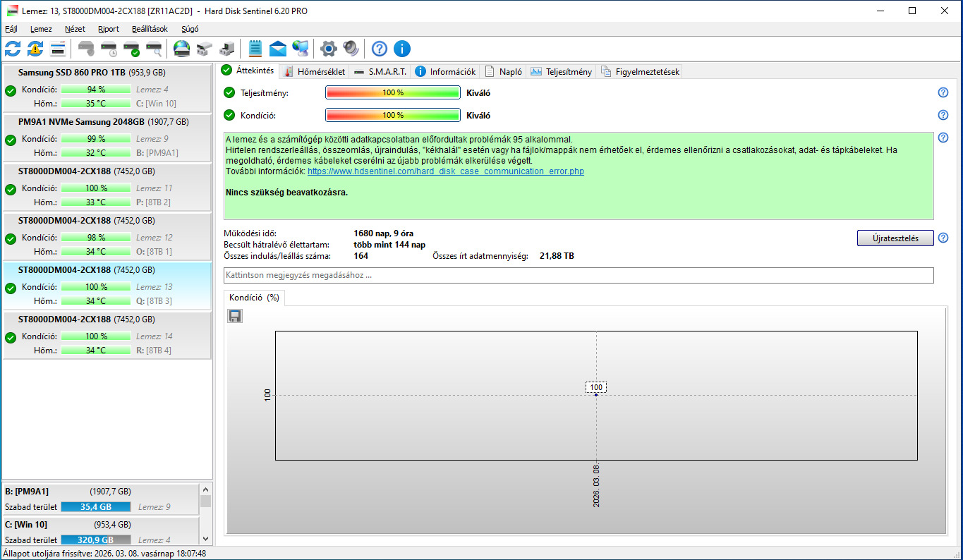Screen dimensions: 963x560
Task: Click the Újratesztelés button
Action: [895, 238]
